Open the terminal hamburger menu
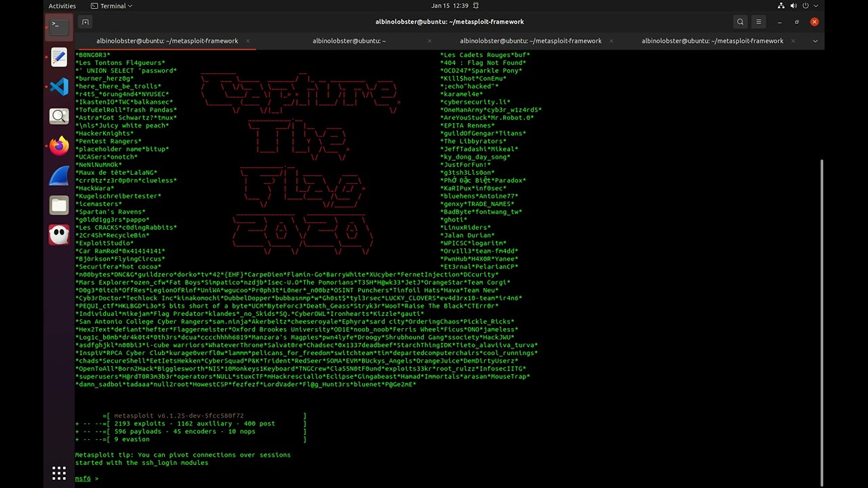 tap(759, 22)
